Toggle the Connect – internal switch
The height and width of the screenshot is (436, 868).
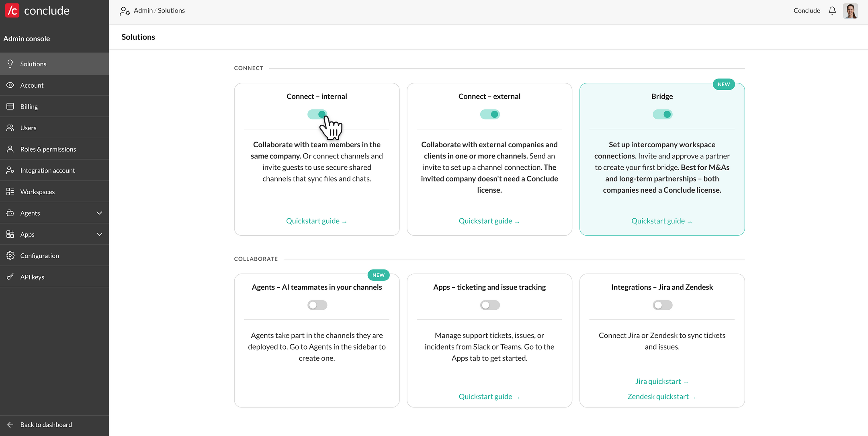coord(317,114)
